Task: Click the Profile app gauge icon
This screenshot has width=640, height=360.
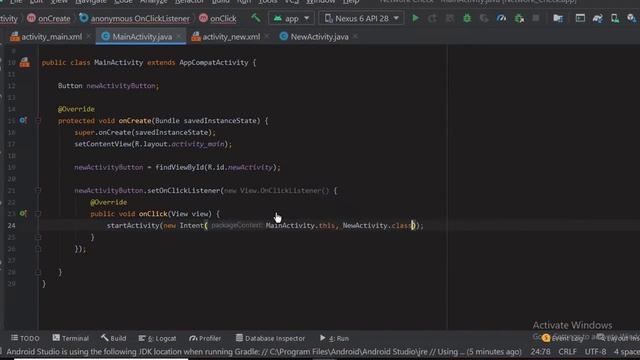Action: [501, 18]
